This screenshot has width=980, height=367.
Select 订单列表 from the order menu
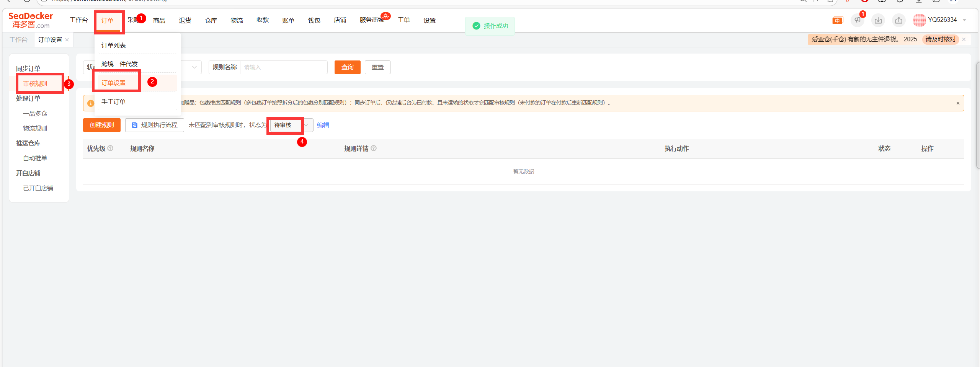114,46
